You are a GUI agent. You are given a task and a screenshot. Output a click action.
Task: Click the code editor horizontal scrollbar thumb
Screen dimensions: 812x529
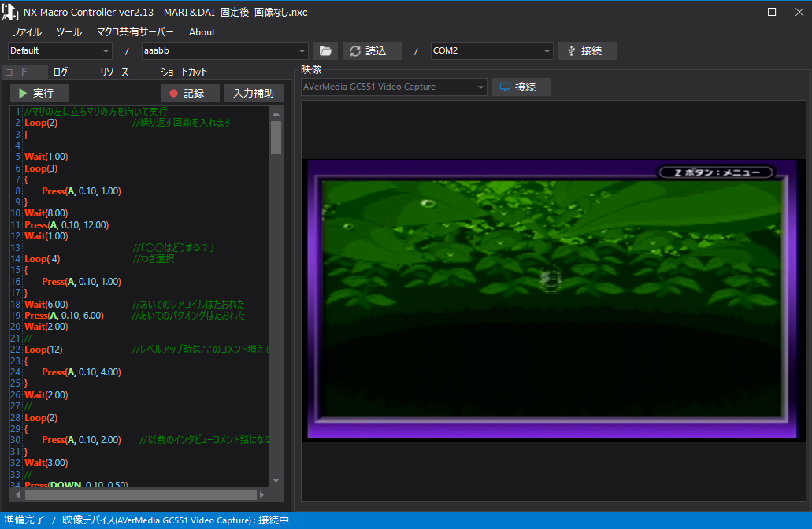pyautogui.click(x=141, y=495)
